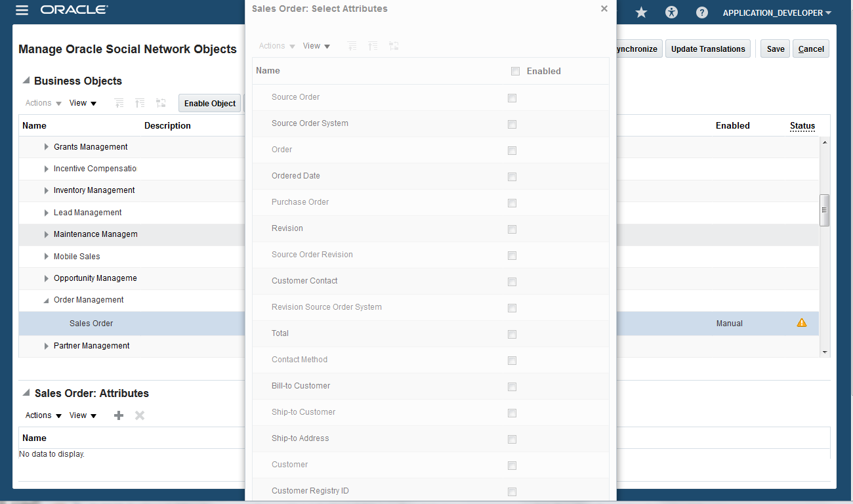Enable the Ship-to Address checkbox
Screen dimensions: 853x504
tap(512, 439)
